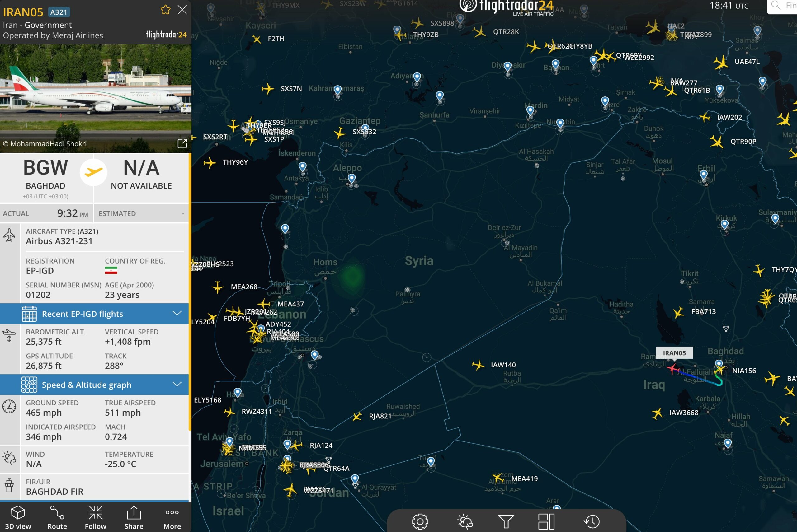Select aircraft SXS7N on the map
Screen dimensions: 797x532
268,89
